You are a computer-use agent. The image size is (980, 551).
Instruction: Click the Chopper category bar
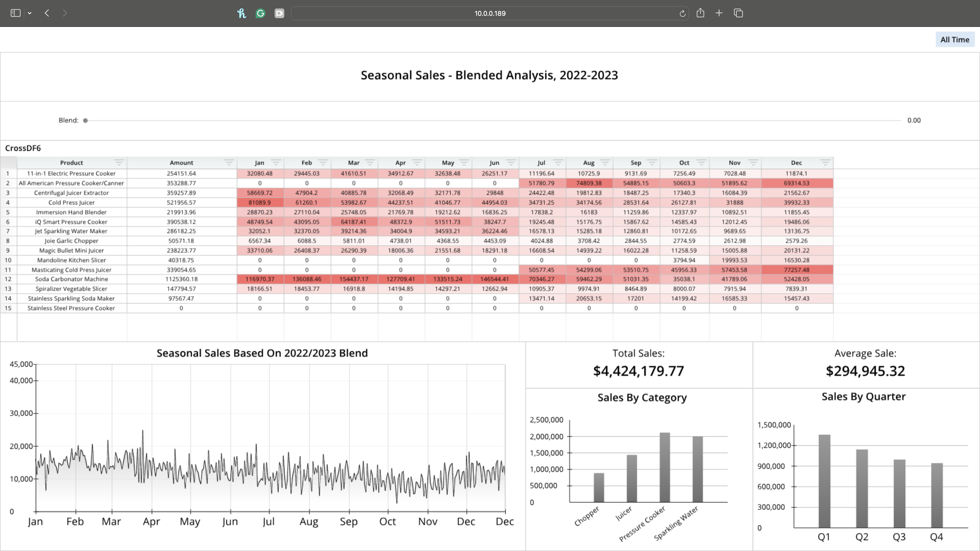(599, 488)
